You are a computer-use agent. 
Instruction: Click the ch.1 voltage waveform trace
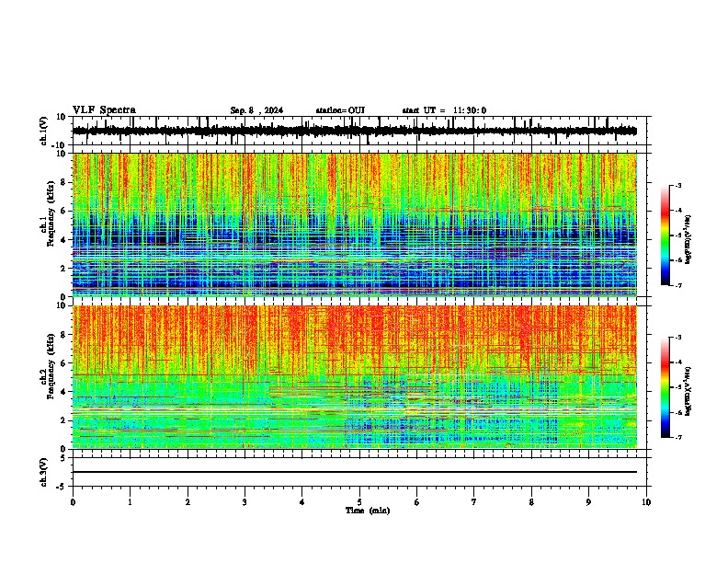354,131
